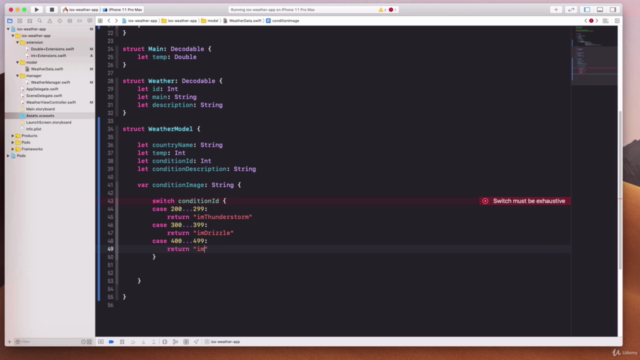This screenshot has height=360, width=640.
Task: Toggle the navigator panel visibility
Action: [587, 9]
